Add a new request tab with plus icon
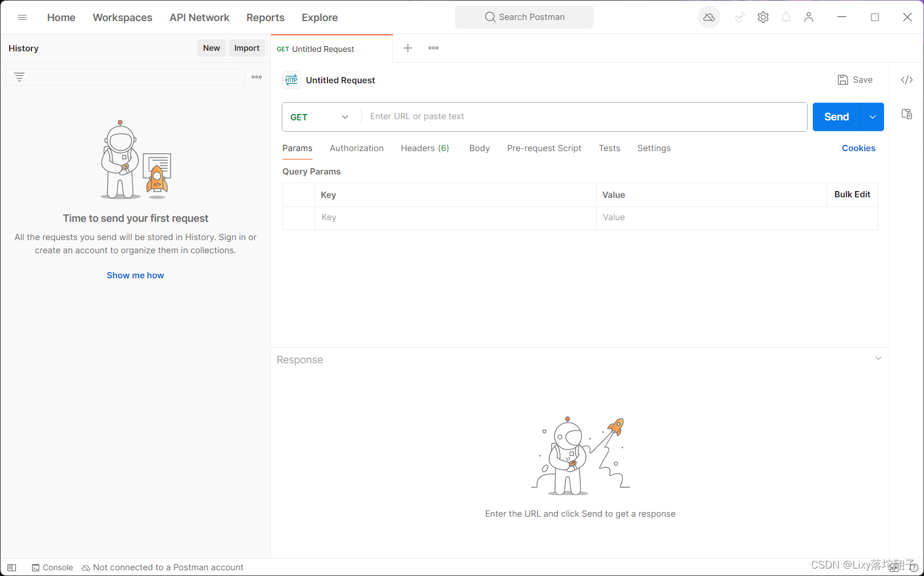Screen dimensions: 924x576 point(408,48)
